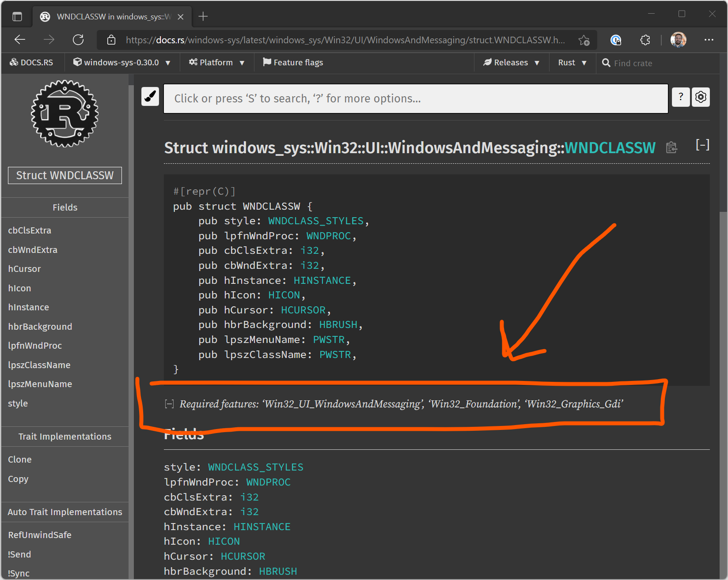728x580 pixels.
Task: Open the windows-sys-0.30.0 version dropdown
Action: (x=122, y=62)
